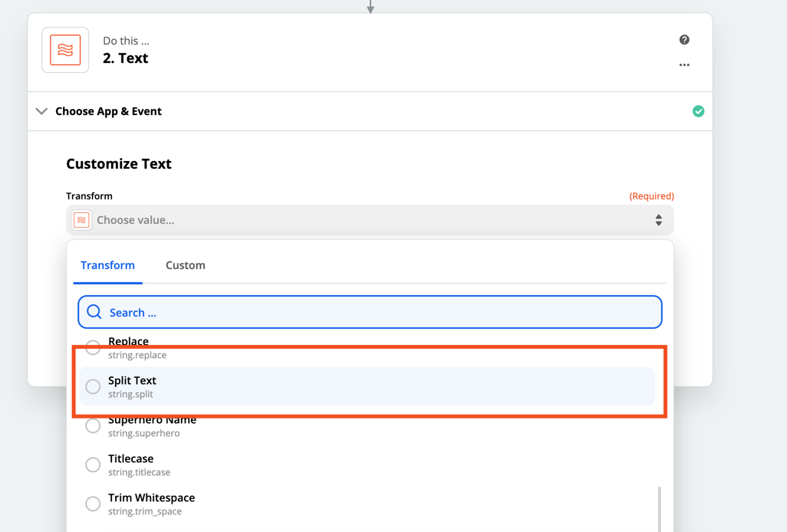Click the 'Choose App & Event' section heading
787x532 pixels.
[x=108, y=111]
